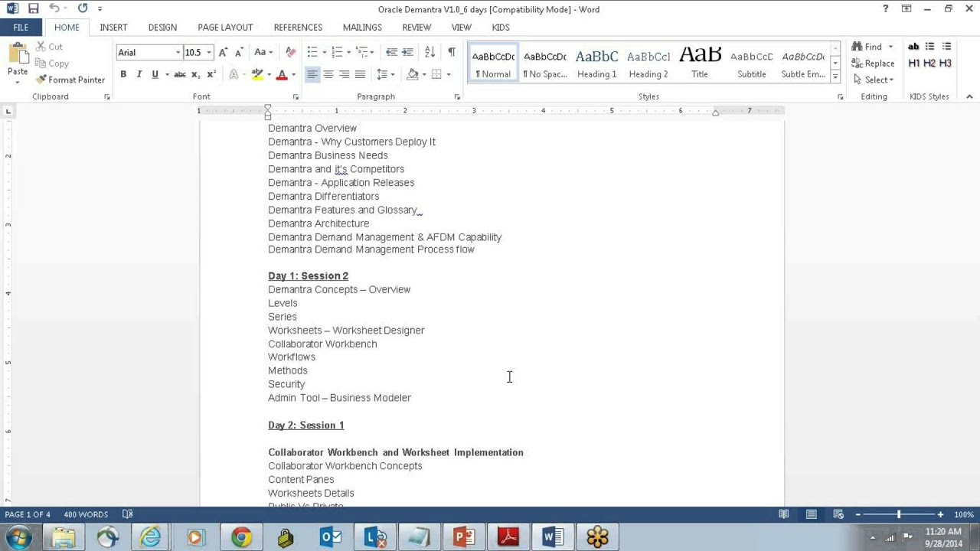Grow the font size
The width and height of the screenshot is (980, 551).
pos(223,52)
